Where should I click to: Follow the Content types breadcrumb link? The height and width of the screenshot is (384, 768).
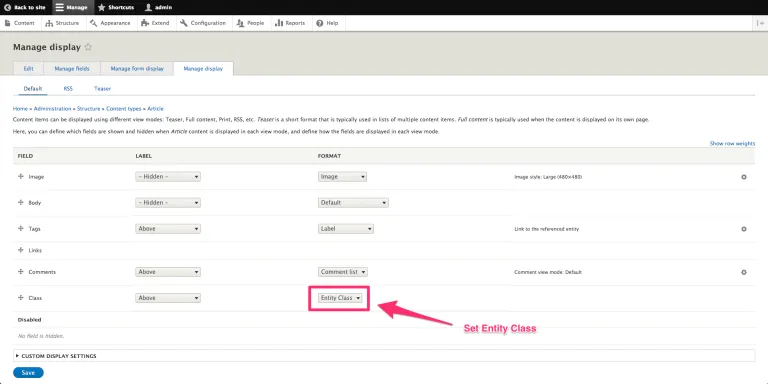(x=124, y=109)
